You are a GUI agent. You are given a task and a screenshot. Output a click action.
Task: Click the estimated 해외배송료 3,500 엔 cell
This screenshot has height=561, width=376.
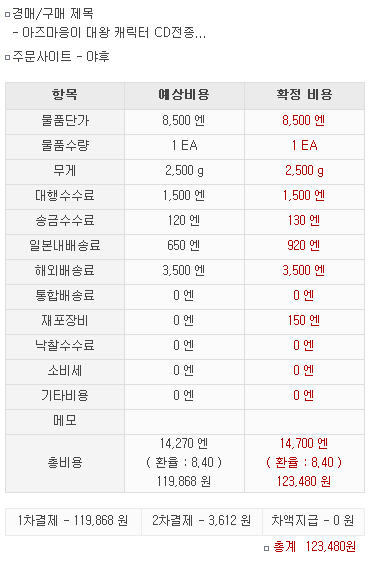184,271
